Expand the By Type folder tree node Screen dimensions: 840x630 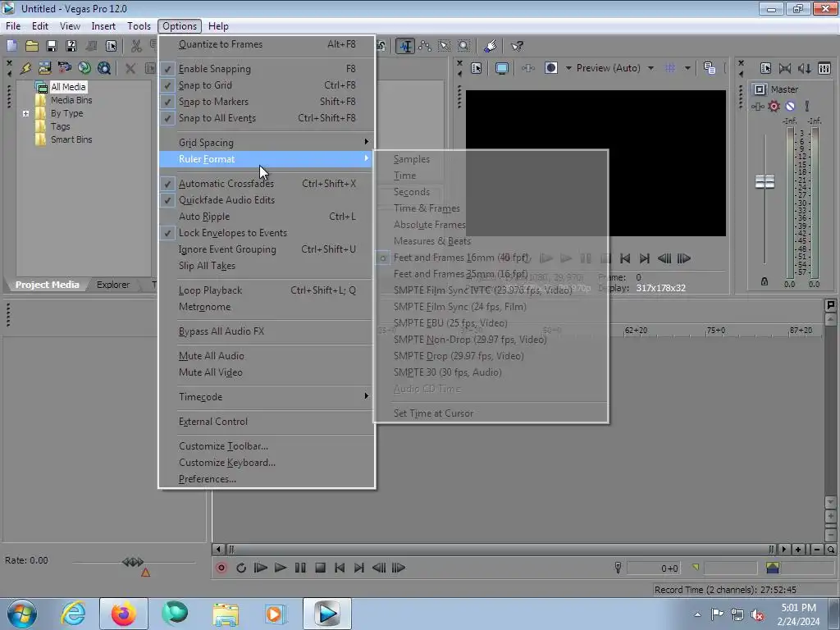point(25,113)
